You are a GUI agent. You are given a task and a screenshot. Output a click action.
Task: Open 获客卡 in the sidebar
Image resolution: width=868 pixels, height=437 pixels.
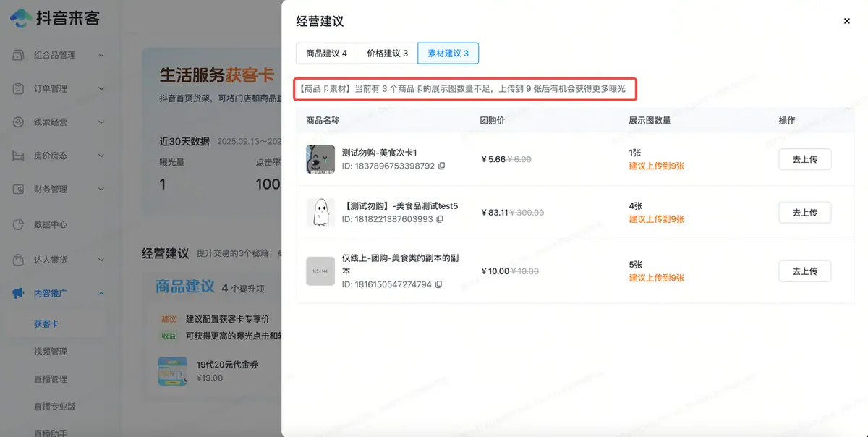click(x=46, y=323)
